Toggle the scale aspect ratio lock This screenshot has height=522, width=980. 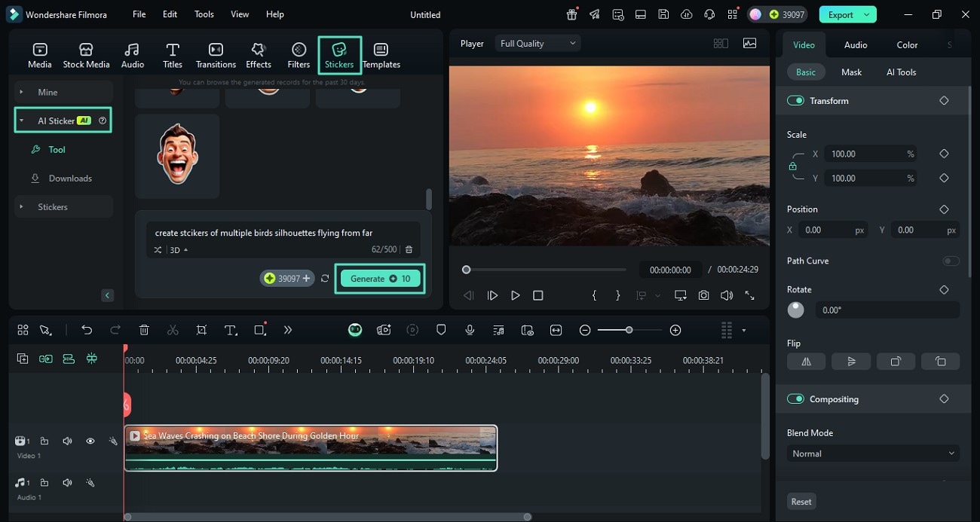click(792, 166)
